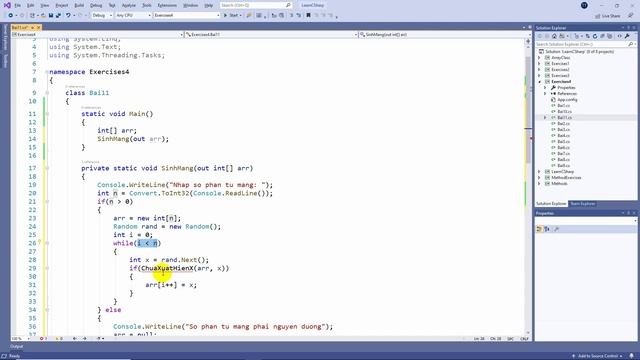Click the Live Share button
This screenshot has height=360, width=640.
608,16
